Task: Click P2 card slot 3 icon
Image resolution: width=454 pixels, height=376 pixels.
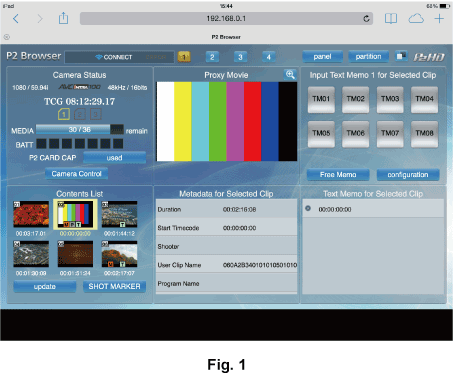Action: pos(96,114)
